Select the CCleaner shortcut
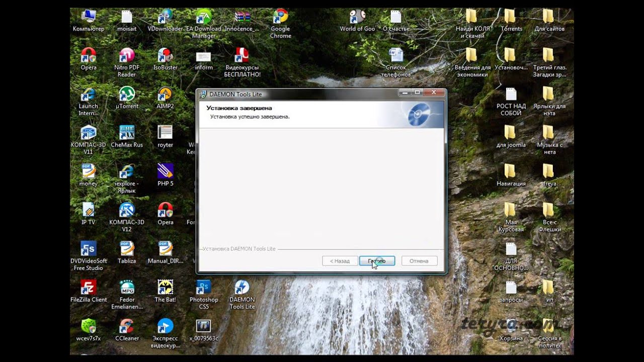Screen dimensions: 644x362 click(x=127, y=330)
